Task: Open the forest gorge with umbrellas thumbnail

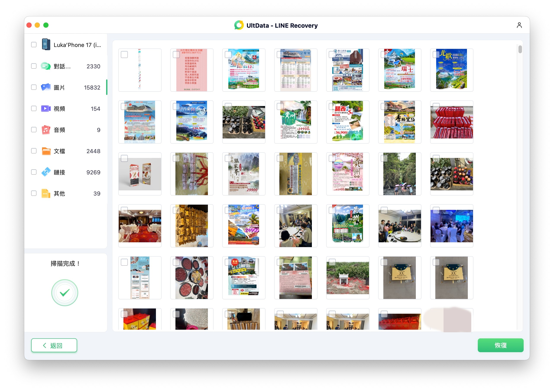Action: tap(399, 174)
